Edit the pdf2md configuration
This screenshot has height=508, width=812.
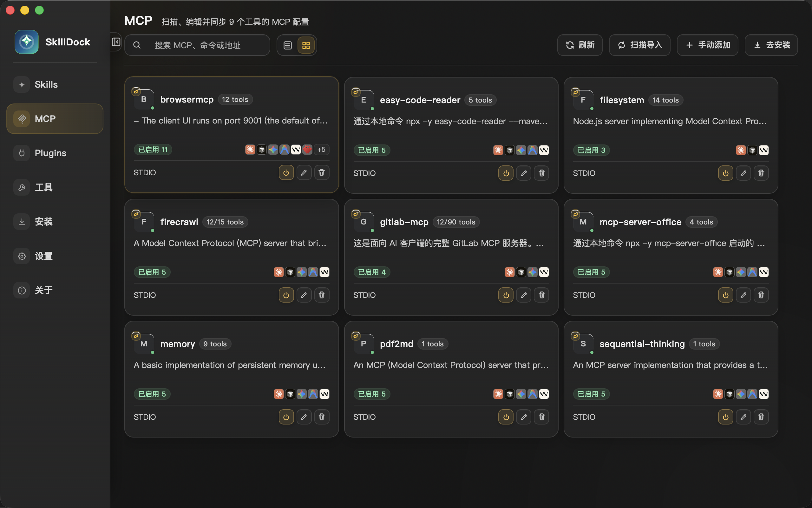pos(523,417)
